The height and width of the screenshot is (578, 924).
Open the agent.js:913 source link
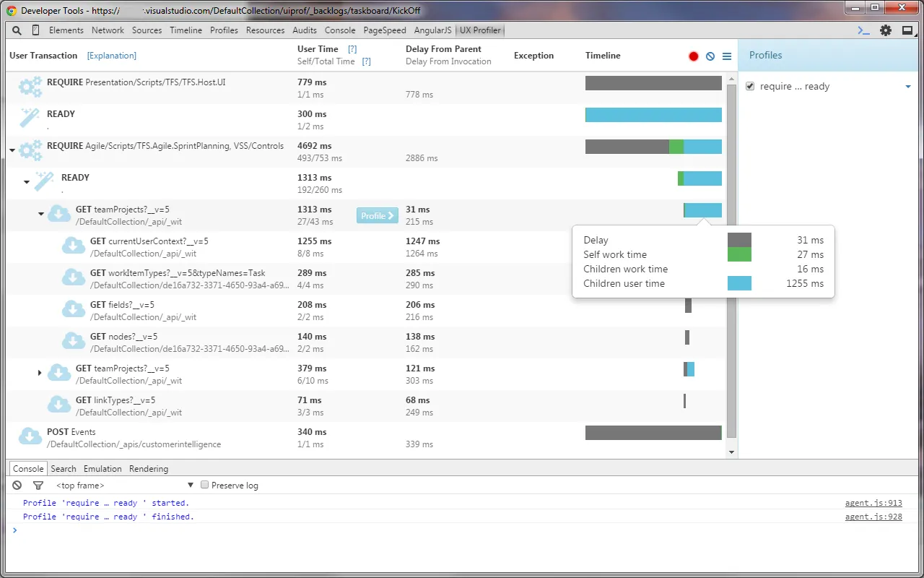873,503
